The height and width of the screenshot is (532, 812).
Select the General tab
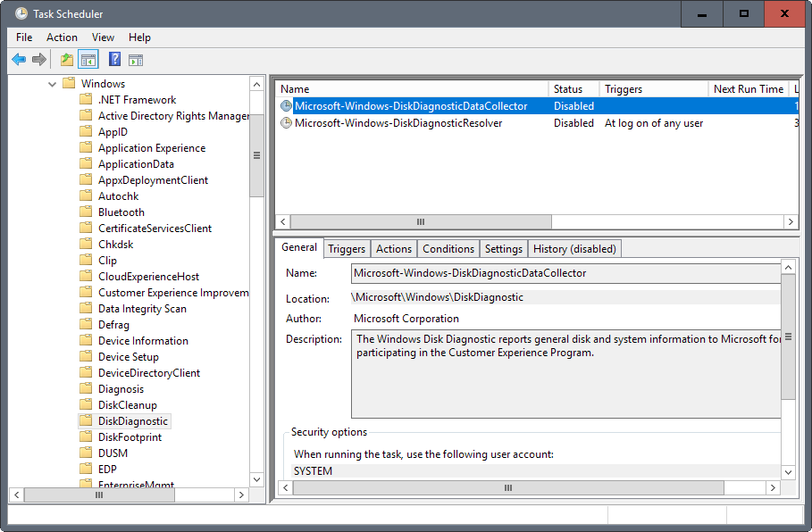coord(299,247)
